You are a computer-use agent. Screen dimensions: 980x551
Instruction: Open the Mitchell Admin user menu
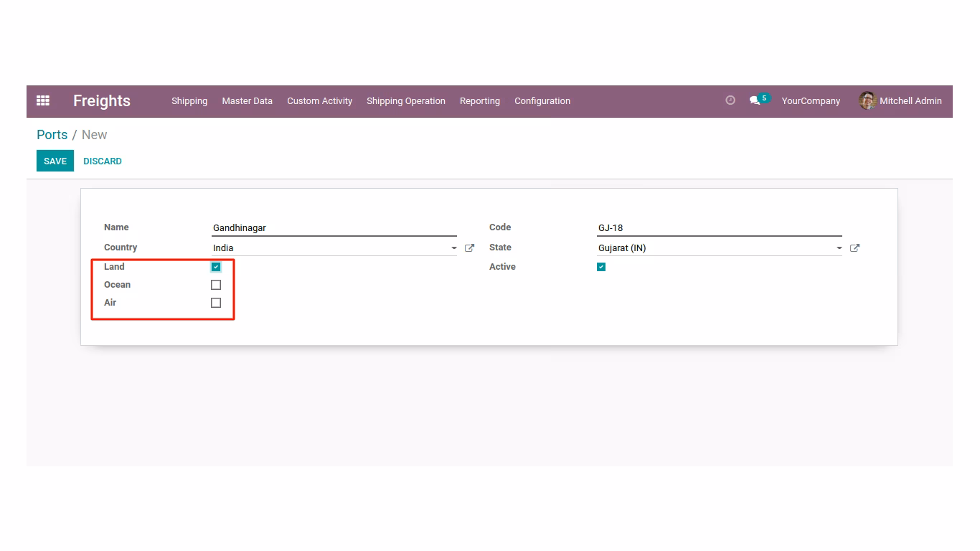[900, 101]
